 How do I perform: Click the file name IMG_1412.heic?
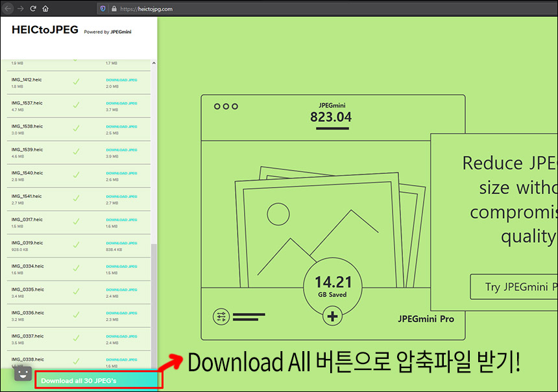[x=27, y=80]
